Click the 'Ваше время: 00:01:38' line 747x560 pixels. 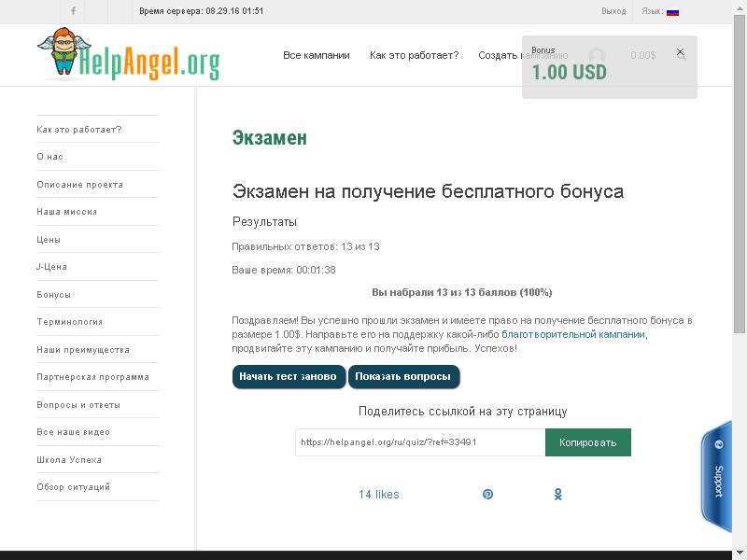coord(284,270)
